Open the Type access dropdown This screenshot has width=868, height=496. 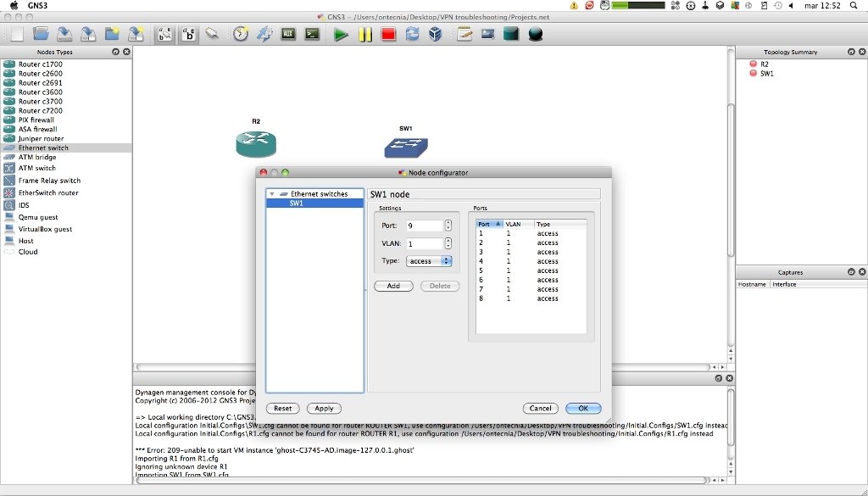point(429,261)
